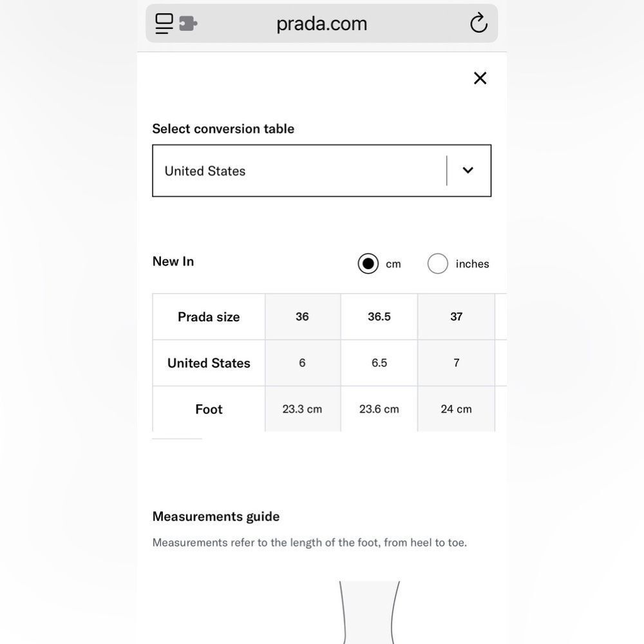This screenshot has height=644, width=644.
Task: Click the Measurements guide heading
Action: pyautogui.click(x=216, y=516)
